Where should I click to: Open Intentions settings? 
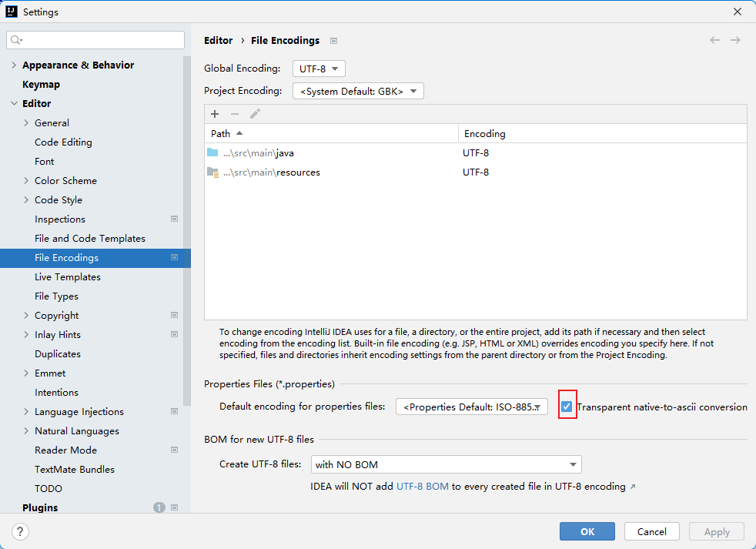[56, 392]
